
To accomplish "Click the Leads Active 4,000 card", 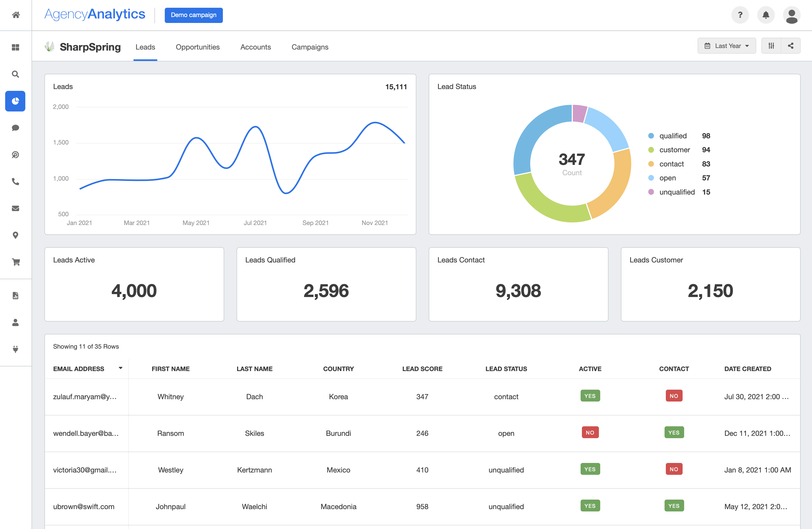I will (134, 284).
